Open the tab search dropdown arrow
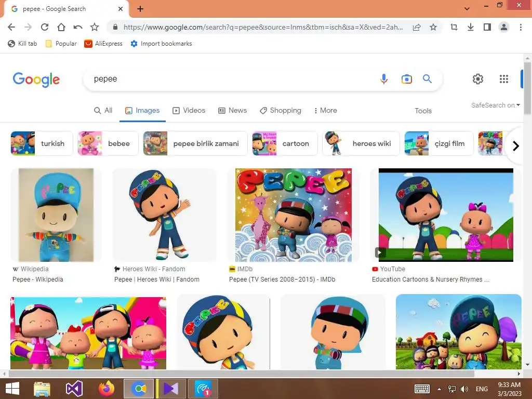The width and height of the screenshot is (532, 399). [467, 9]
